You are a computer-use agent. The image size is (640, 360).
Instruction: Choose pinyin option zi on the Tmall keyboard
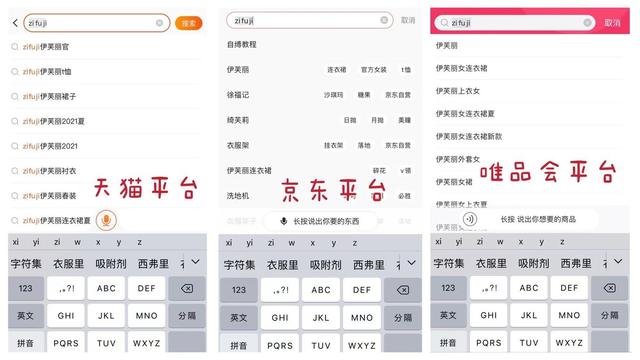pos(57,242)
